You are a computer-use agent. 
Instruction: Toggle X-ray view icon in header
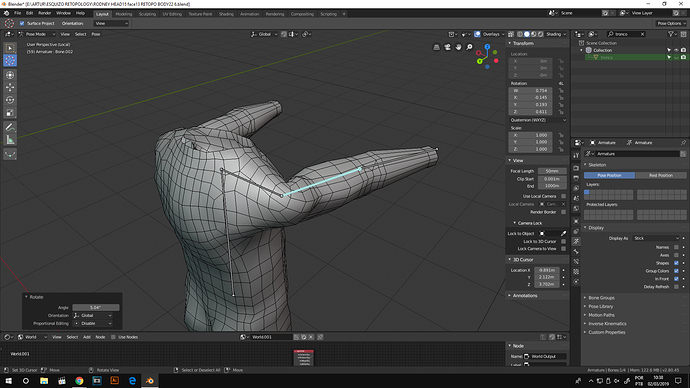(511, 34)
